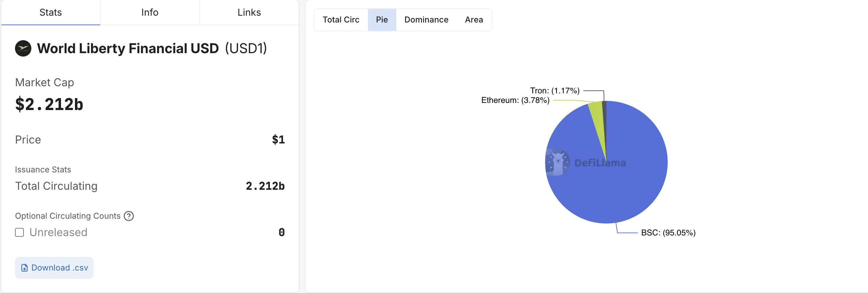Image resolution: width=868 pixels, height=293 pixels.
Task: Download the .csv data file
Action: pos(55,268)
